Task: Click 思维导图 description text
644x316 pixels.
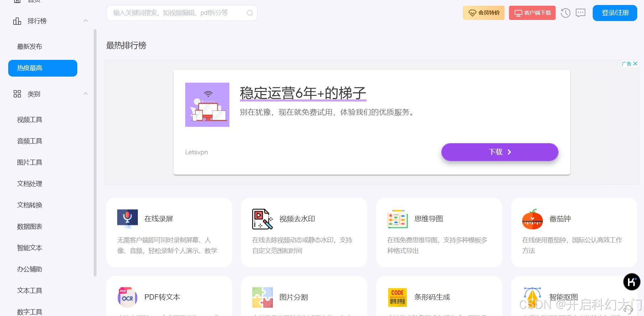Action: (437, 245)
